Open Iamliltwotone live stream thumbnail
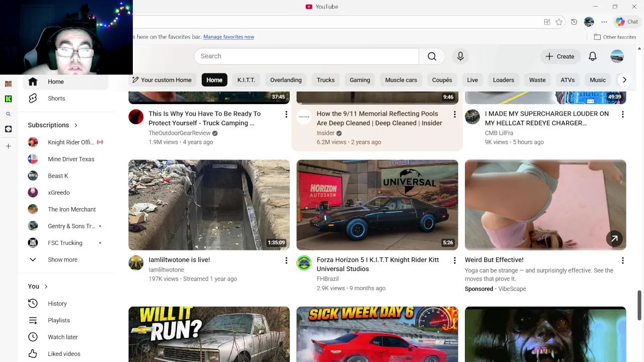Image resolution: width=644 pixels, height=362 pixels. pos(209,205)
